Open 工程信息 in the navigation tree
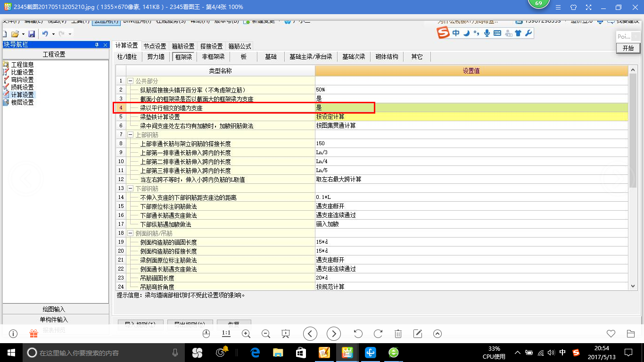644x362 pixels. tap(22, 65)
